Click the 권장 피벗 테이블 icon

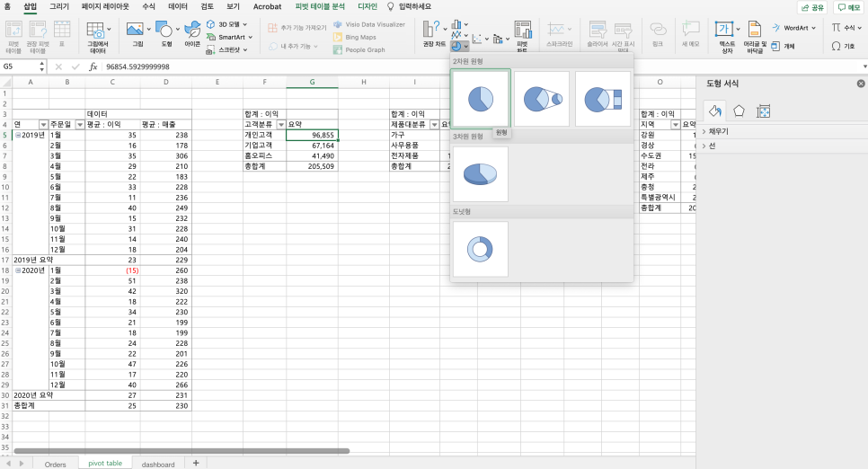tap(38, 37)
